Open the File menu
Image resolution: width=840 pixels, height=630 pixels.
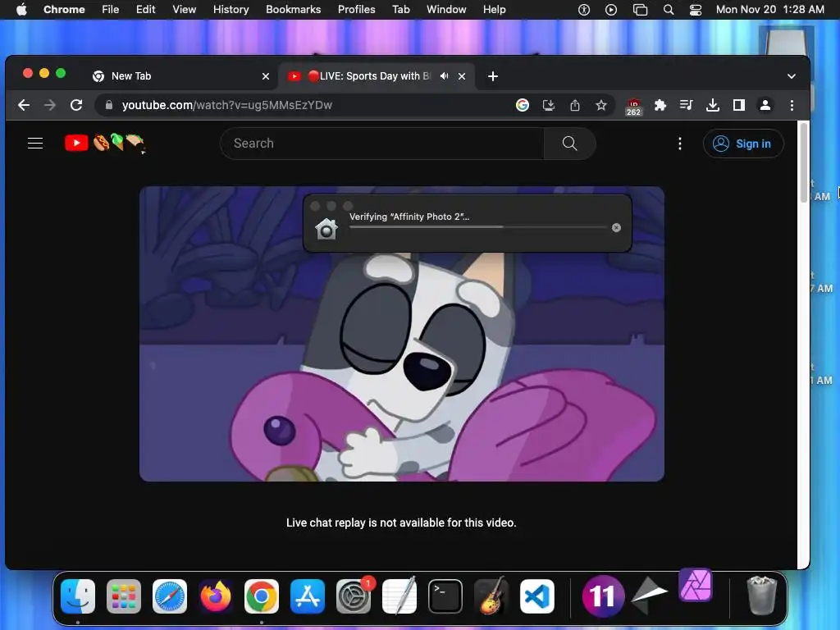[x=111, y=9]
